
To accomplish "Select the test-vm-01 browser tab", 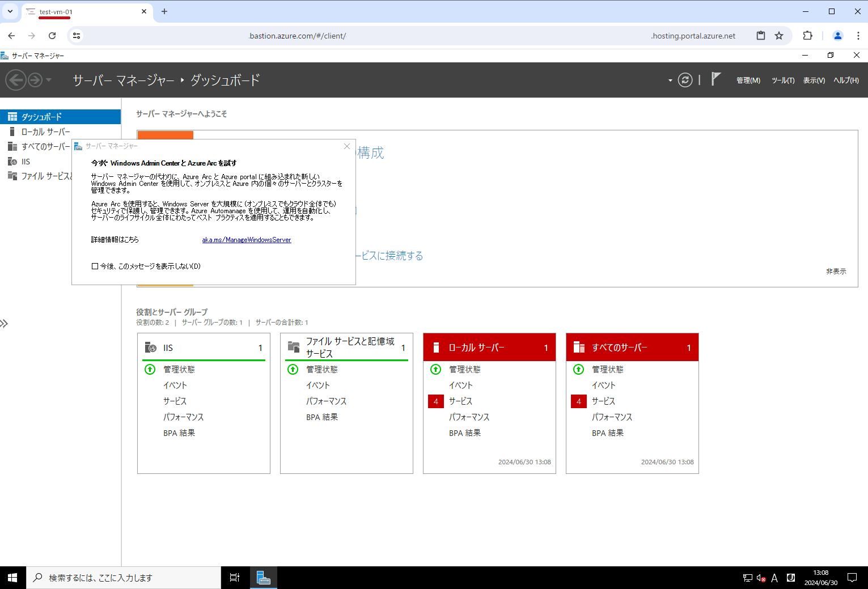I will [x=87, y=12].
